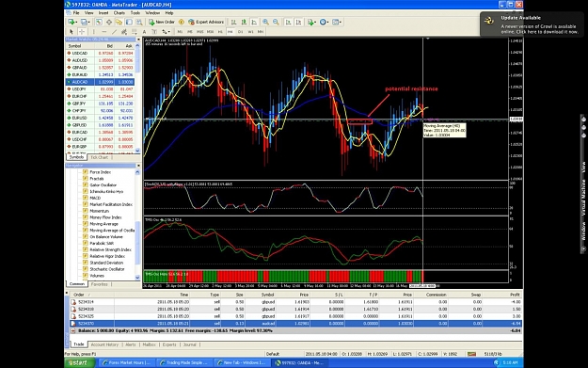This screenshot has height=368, width=588.
Task: Select GBPJPY in Market Watch
Action: 100,104
